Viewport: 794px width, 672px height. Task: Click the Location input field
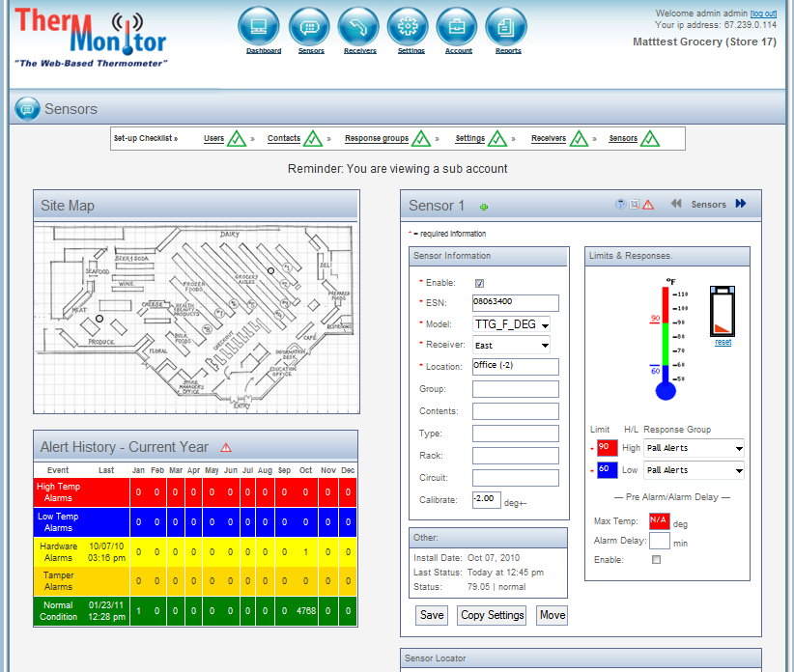[515, 366]
